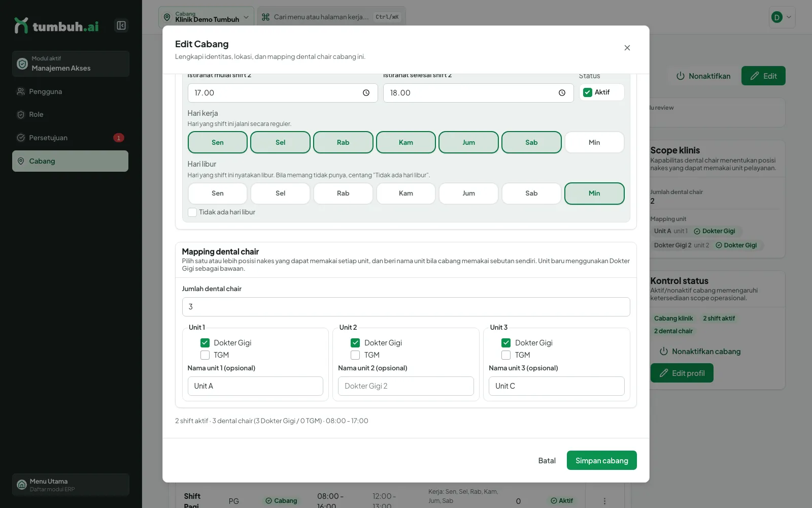
Task: Click the Nonaktifkan power icon button
Action: pyautogui.click(x=703, y=76)
